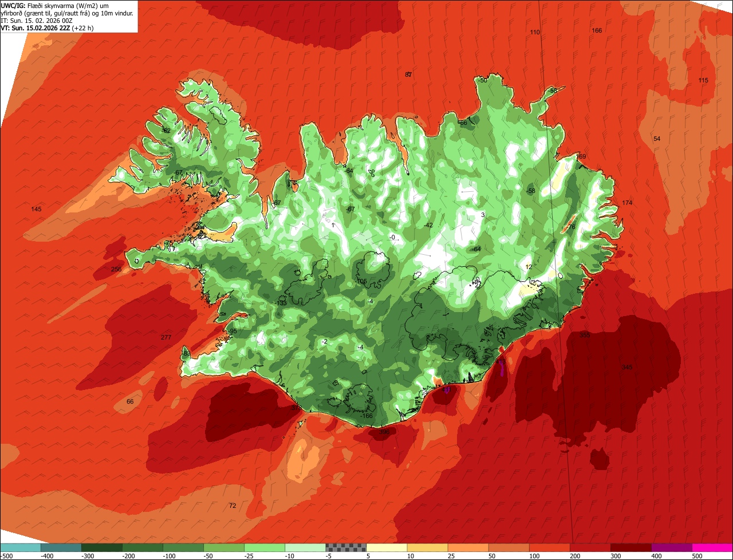Click the value 3 in the highlands
The image size is (733, 560).
pyautogui.click(x=483, y=215)
